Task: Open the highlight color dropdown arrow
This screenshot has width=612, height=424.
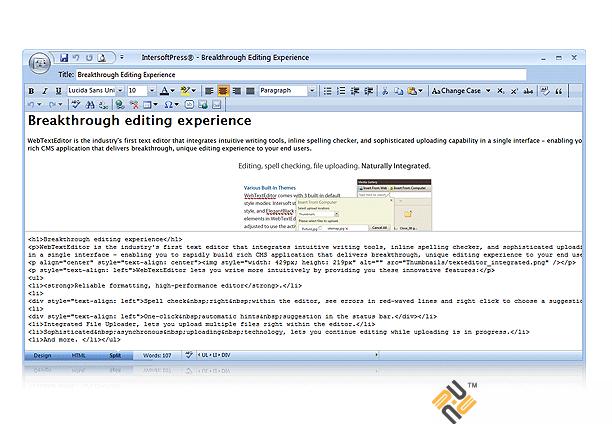Action: click(x=194, y=91)
